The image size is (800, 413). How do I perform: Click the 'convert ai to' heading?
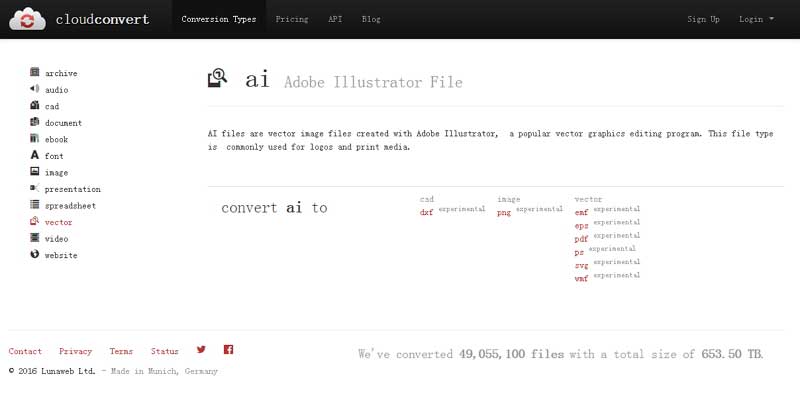(274, 208)
